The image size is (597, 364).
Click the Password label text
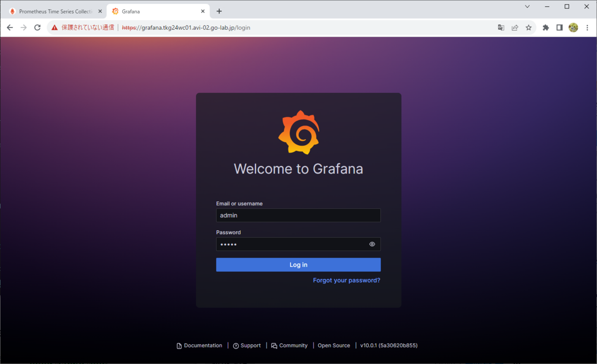click(x=228, y=232)
